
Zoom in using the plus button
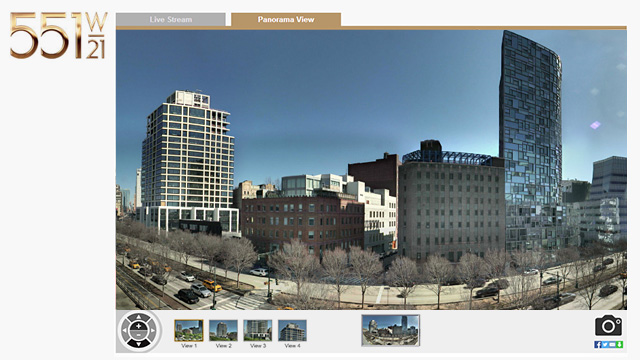point(139,326)
